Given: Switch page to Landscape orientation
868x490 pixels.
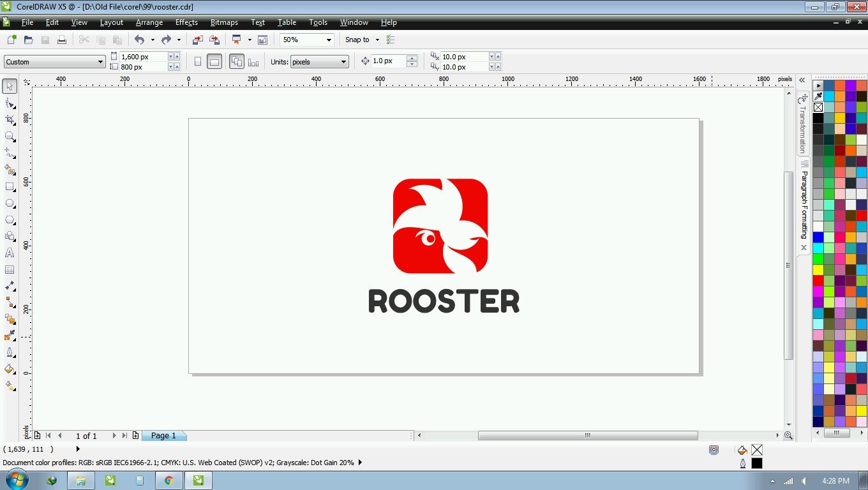Looking at the screenshot, I should (x=214, y=62).
